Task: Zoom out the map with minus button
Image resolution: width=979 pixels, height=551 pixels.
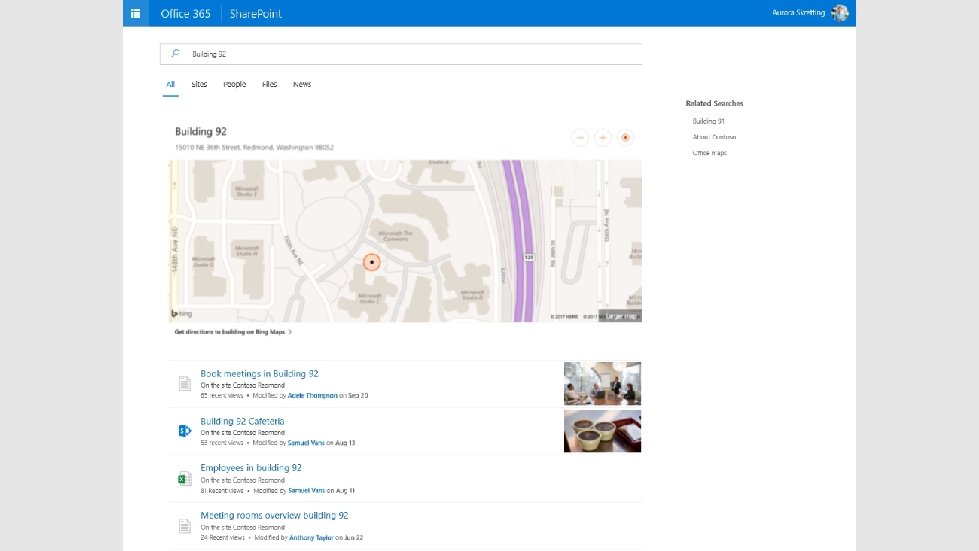Action: (580, 137)
